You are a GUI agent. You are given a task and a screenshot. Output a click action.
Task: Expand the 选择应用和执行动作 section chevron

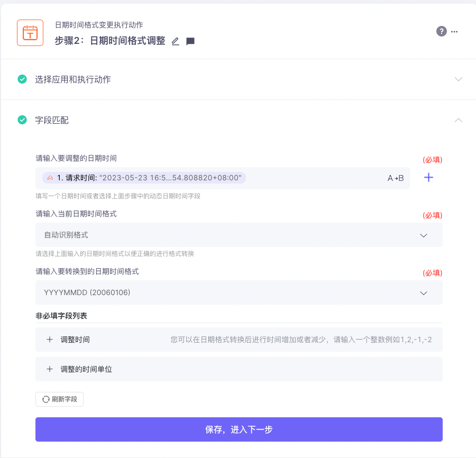(459, 79)
